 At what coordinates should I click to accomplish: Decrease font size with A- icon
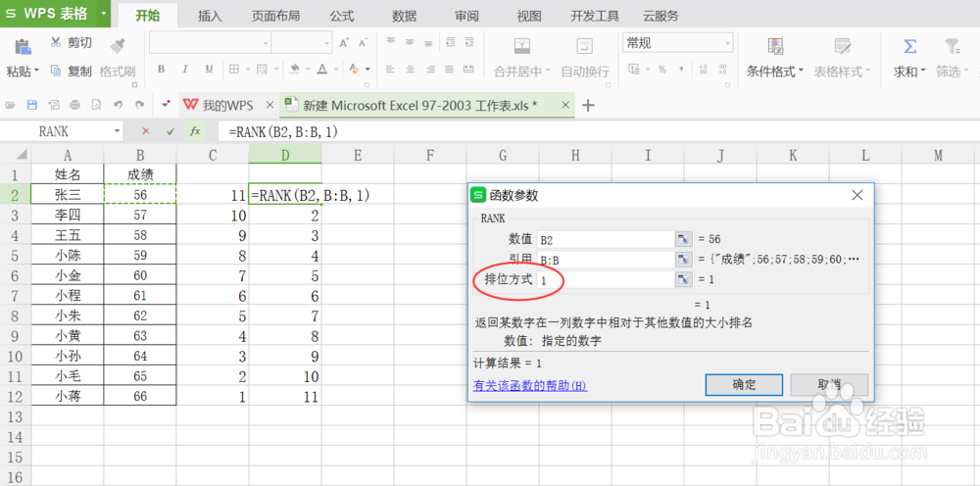pyautogui.click(x=363, y=43)
